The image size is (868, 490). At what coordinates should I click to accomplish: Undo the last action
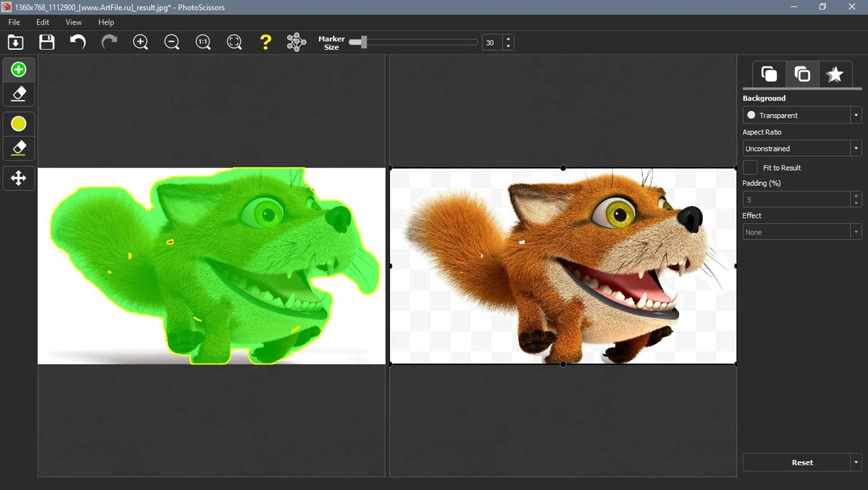click(78, 42)
